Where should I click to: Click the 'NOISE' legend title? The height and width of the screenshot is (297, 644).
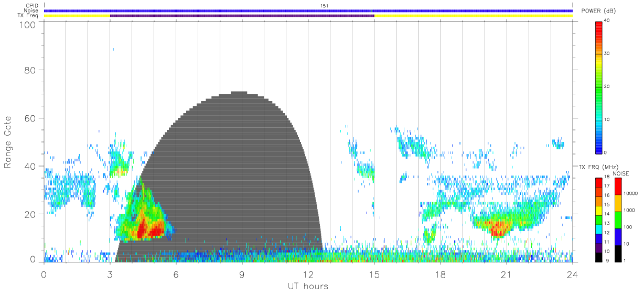point(621,173)
